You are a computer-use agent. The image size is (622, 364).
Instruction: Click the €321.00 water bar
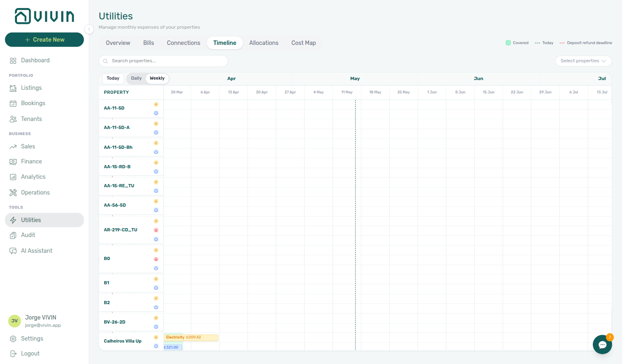[173, 347]
